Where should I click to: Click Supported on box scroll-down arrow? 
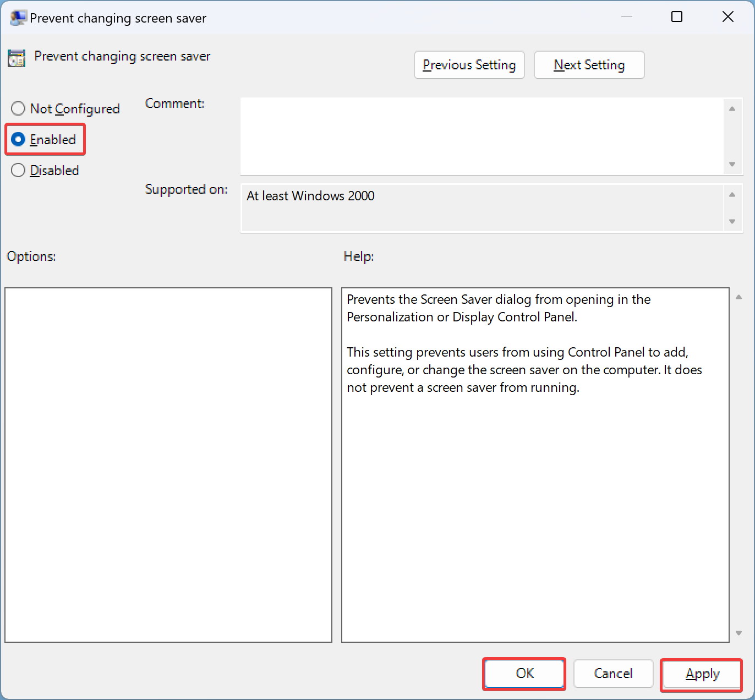tap(732, 221)
